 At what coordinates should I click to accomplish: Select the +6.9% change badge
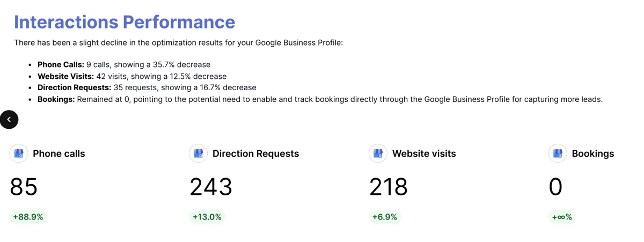[x=385, y=217]
